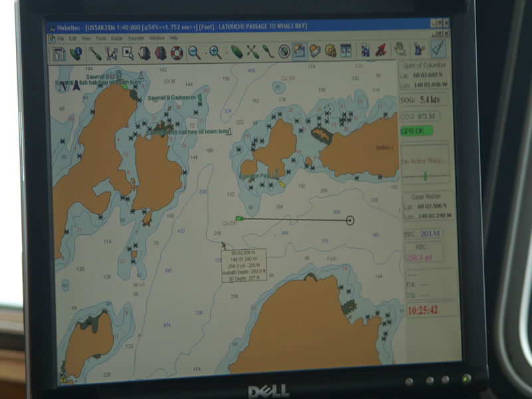Click the circle at the heading line end
532x399 pixels.
coord(350,221)
